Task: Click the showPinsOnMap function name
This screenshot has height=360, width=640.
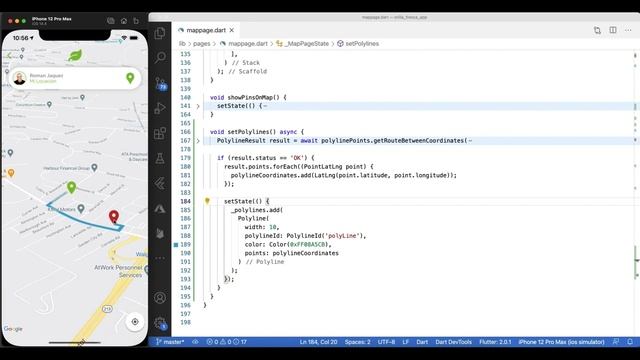Action: pos(253,98)
